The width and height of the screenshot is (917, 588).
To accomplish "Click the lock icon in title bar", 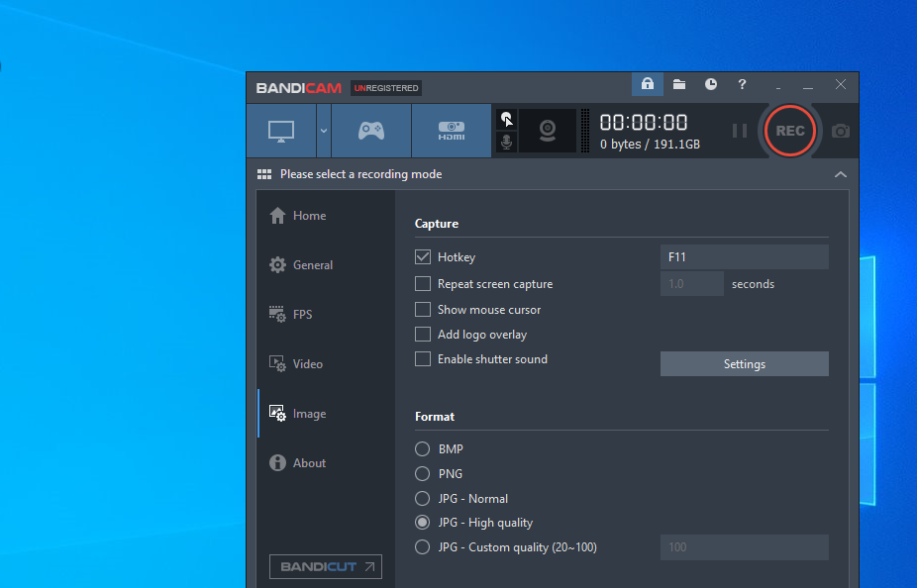I will coord(648,84).
